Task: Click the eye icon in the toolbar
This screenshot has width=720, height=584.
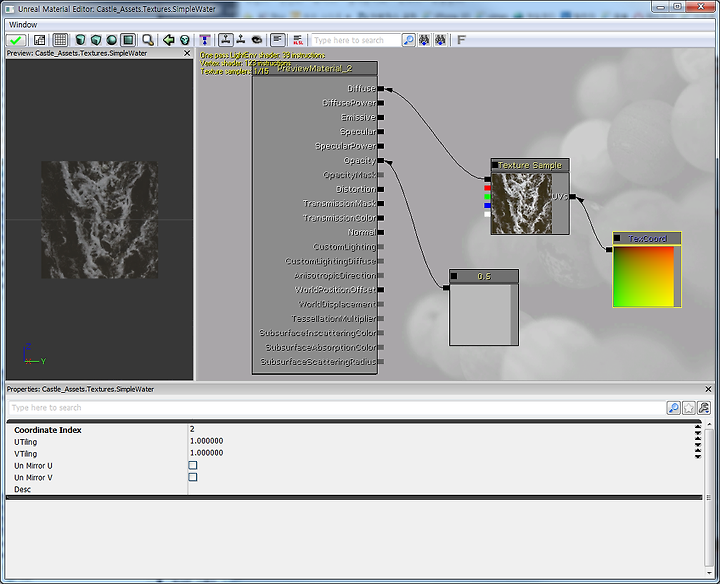Action: pyautogui.click(x=257, y=40)
